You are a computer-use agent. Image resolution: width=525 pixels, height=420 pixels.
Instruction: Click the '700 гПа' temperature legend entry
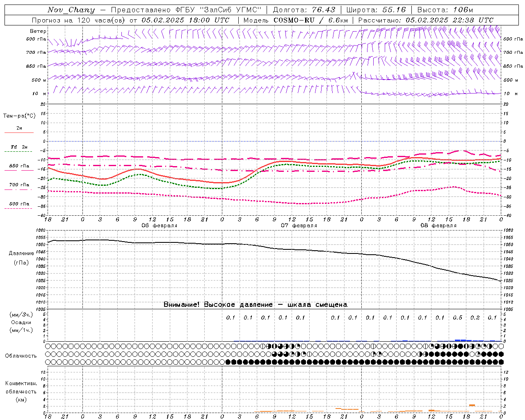[19, 185]
